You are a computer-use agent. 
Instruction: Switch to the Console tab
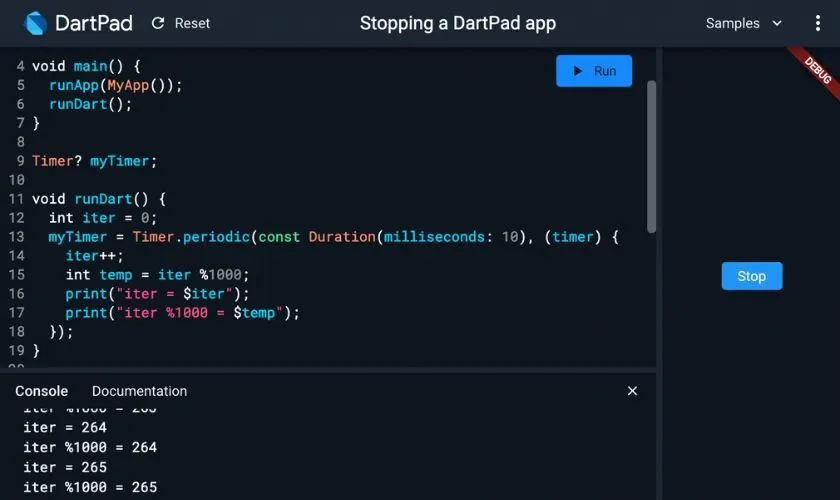coord(42,391)
